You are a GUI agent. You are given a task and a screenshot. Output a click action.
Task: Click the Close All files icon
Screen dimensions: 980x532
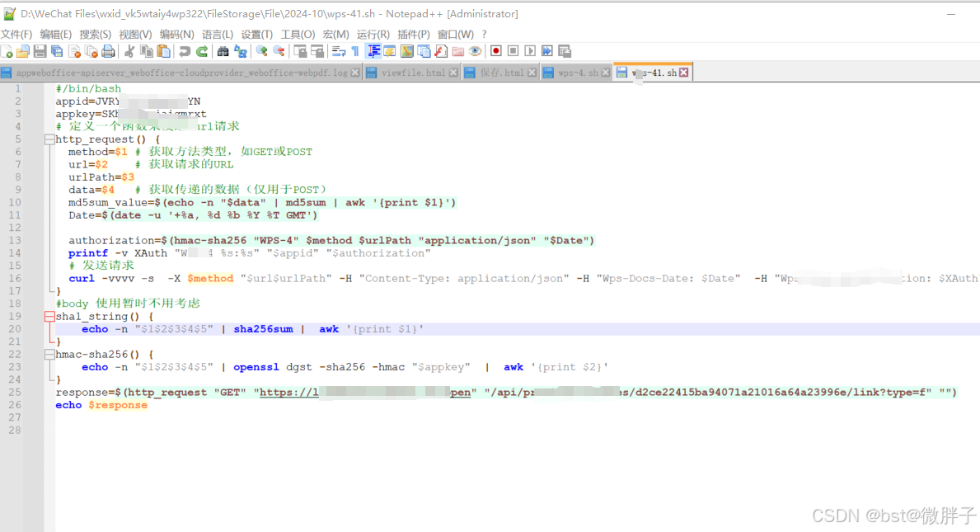91,51
